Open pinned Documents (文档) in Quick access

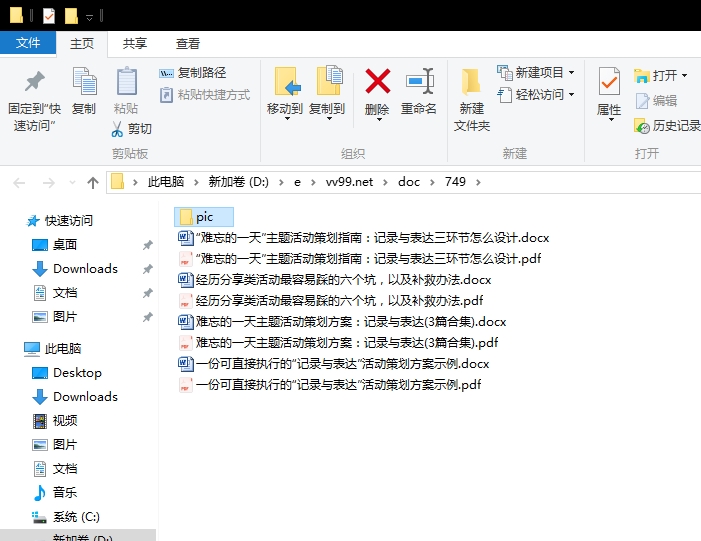55,293
